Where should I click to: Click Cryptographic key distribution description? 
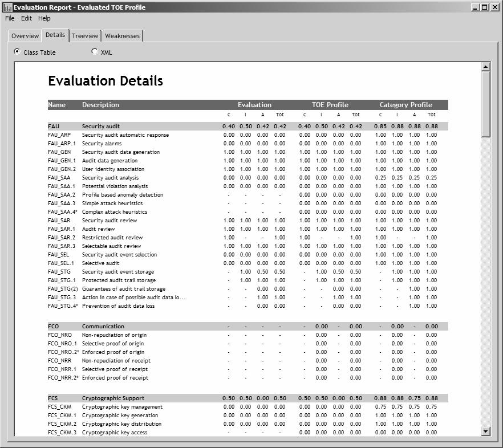(121, 424)
